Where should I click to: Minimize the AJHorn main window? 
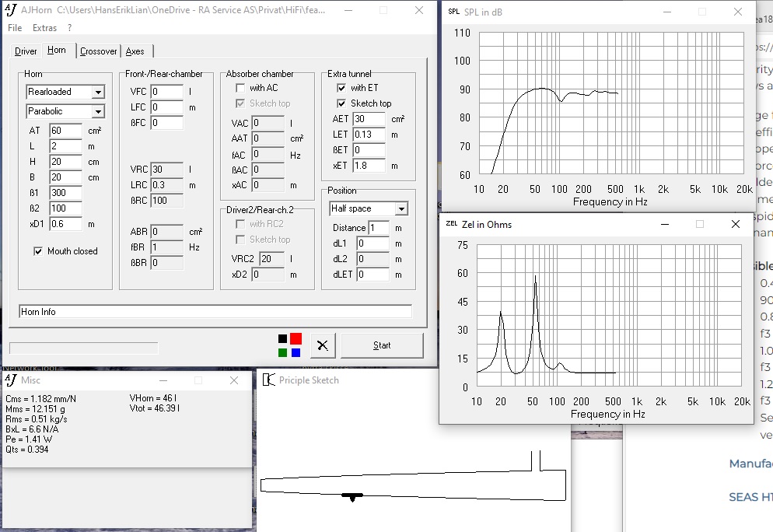pyautogui.click(x=348, y=10)
